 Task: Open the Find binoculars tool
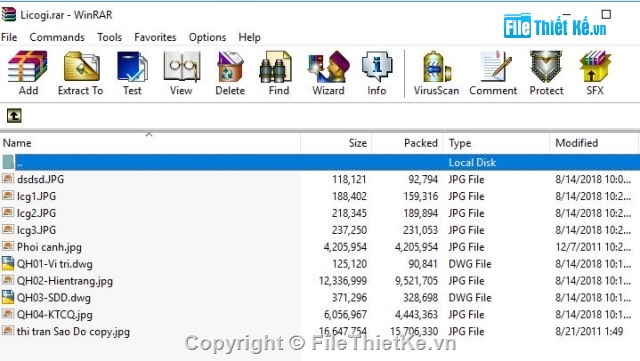click(276, 66)
